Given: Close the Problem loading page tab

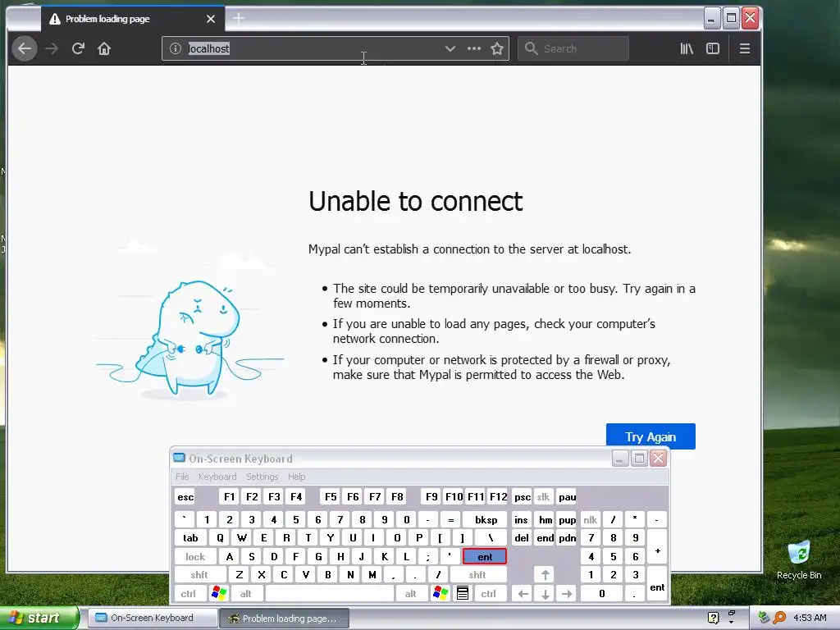Looking at the screenshot, I should (211, 19).
